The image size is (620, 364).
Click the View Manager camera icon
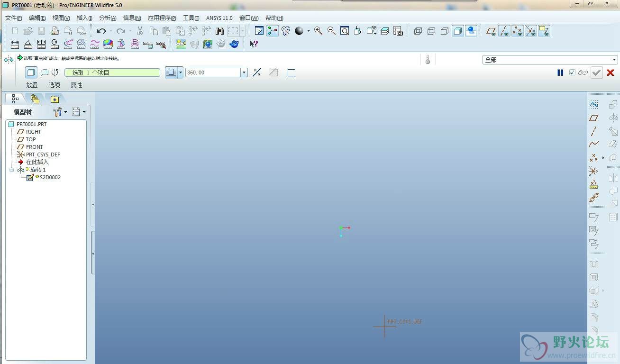pyautogui.click(x=398, y=31)
